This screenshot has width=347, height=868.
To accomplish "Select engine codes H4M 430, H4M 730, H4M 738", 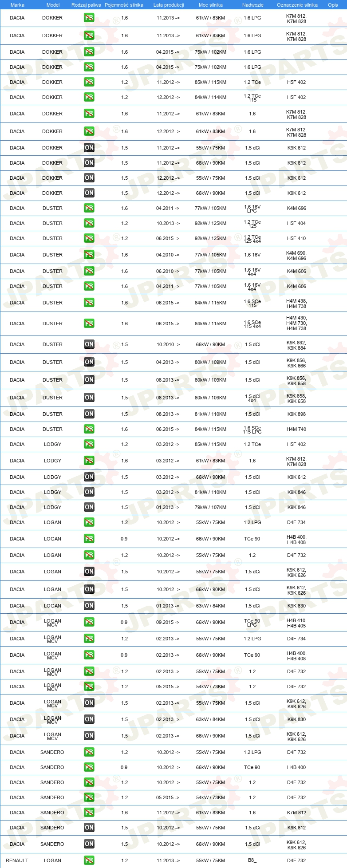I will click(x=296, y=324).
